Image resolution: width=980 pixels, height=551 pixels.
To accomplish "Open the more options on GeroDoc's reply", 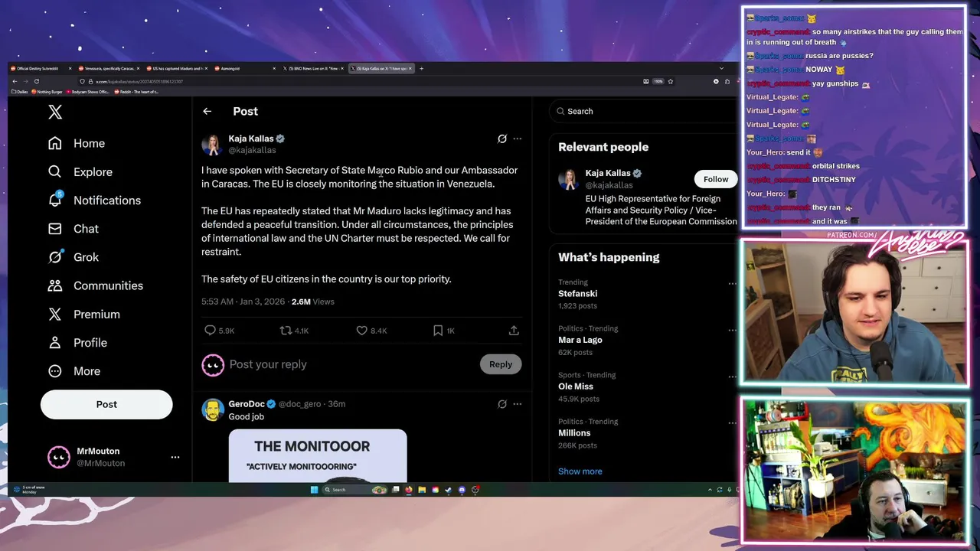I will [518, 404].
